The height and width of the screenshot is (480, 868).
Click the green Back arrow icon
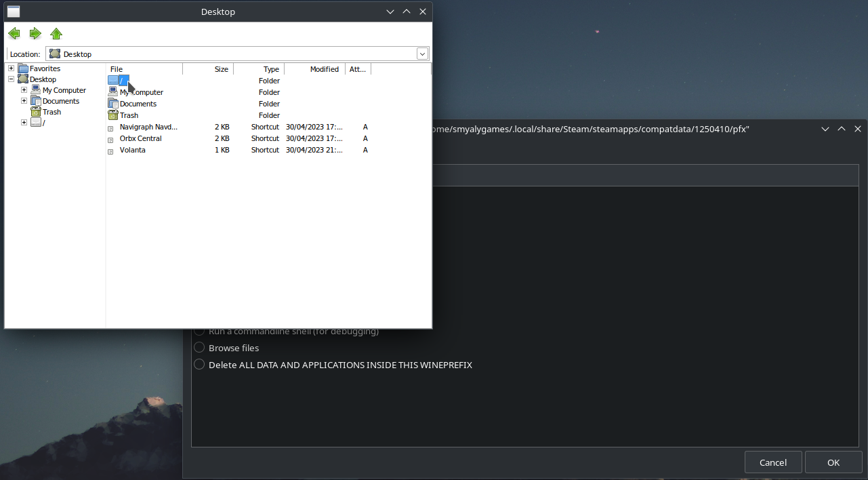14,33
